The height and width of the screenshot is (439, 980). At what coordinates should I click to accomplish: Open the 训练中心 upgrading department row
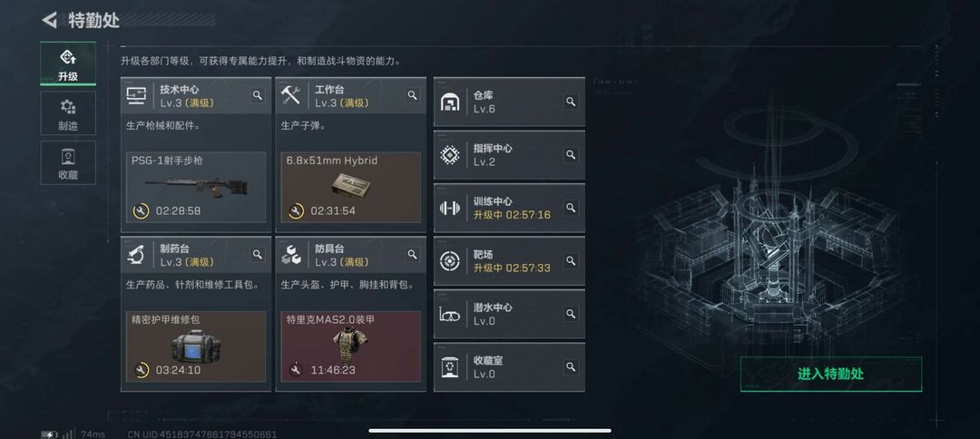[509, 208]
